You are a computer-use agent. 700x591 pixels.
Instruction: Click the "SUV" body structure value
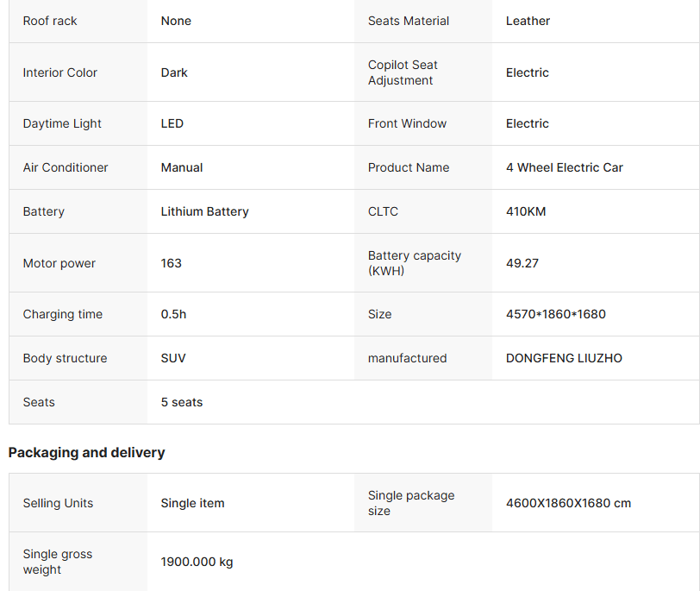(173, 358)
